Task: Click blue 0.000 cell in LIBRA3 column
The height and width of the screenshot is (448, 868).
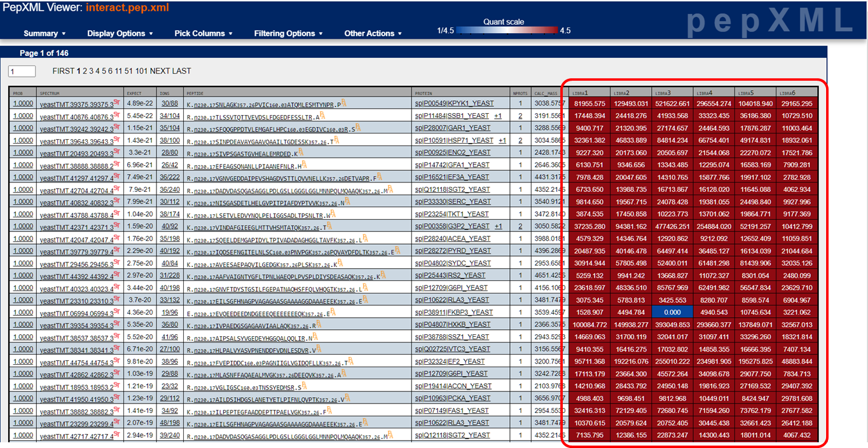Action: [673, 312]
